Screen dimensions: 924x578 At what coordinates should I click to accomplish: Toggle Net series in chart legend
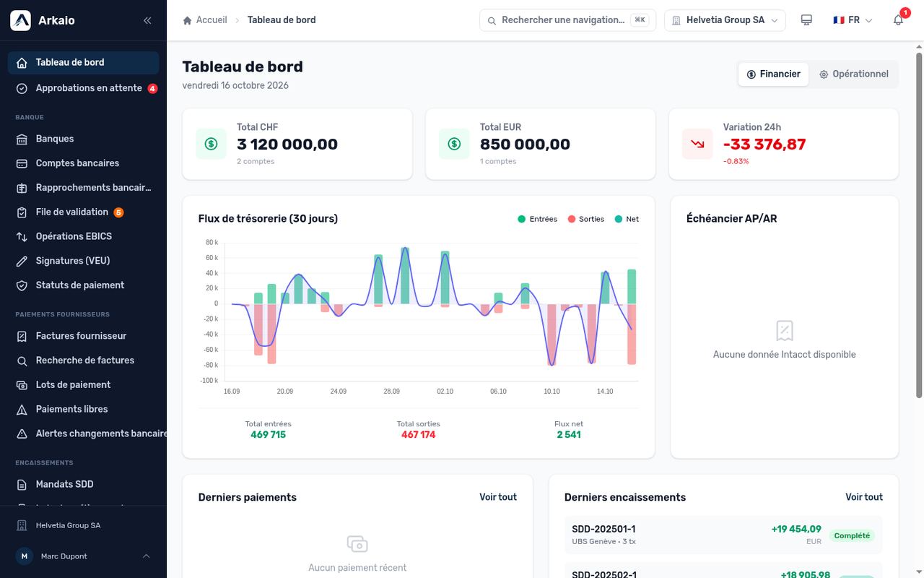pyautogui.click(x=627, y=219)
